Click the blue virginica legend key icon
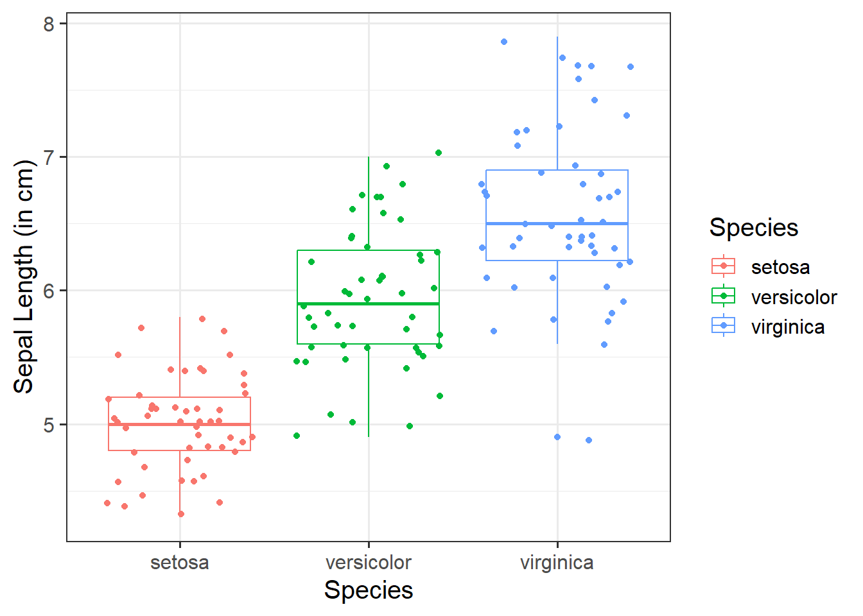Image resolution: width=863 pixels, height=616 pixels. (x=724, y=326)
